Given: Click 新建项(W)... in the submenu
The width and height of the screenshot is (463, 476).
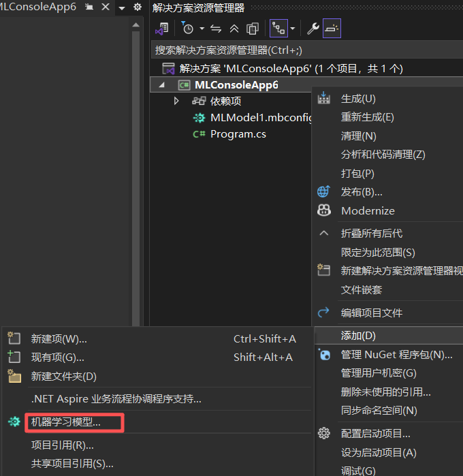Looking at the screenshot, I should [x=59, y=339].
